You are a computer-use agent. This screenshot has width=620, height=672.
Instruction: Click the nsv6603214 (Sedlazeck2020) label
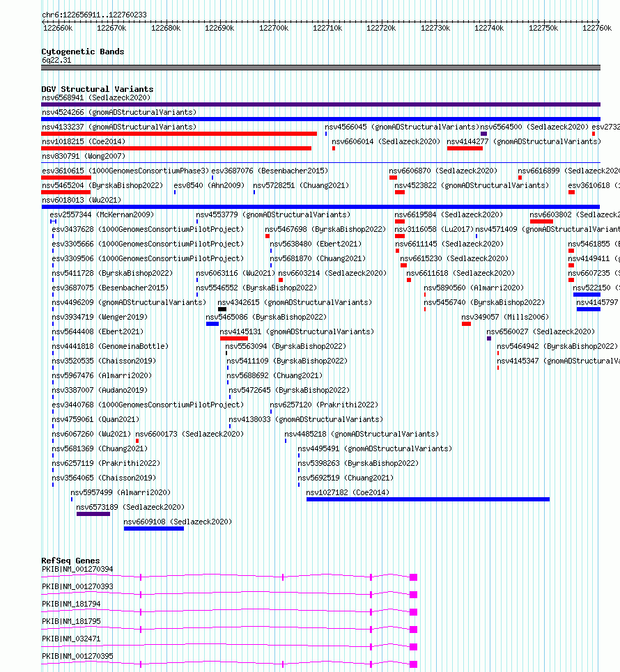332,273
